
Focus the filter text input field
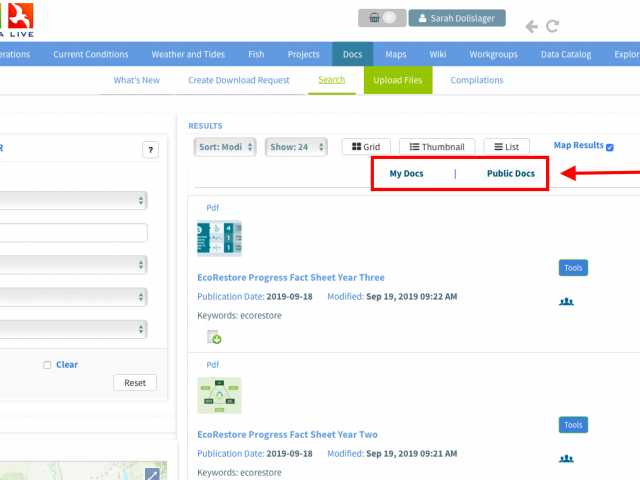73,233
